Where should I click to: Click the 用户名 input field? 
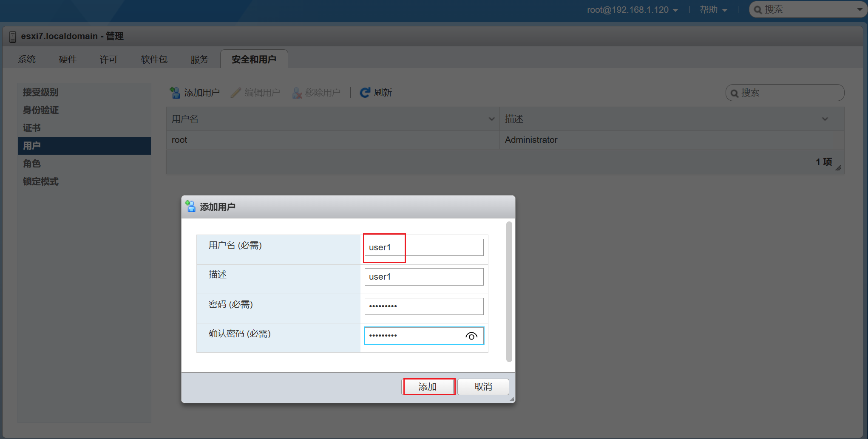pyautogui.click(x=424, y=247)
